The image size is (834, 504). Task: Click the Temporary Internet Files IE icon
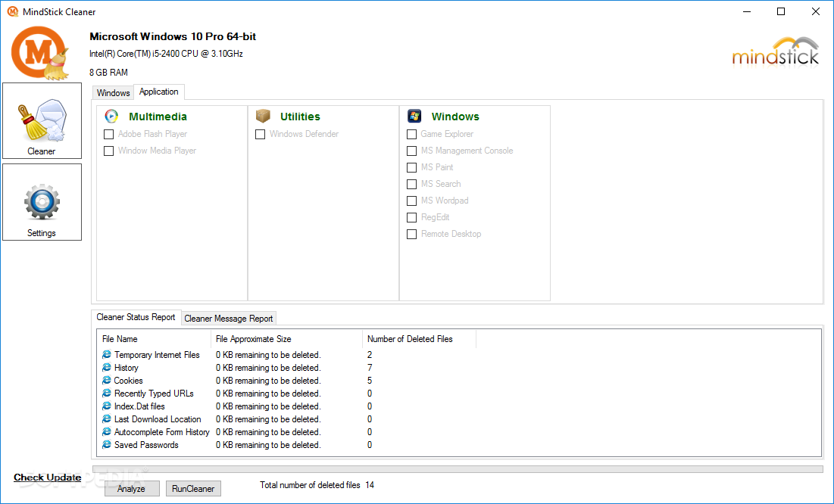(106, 355)
